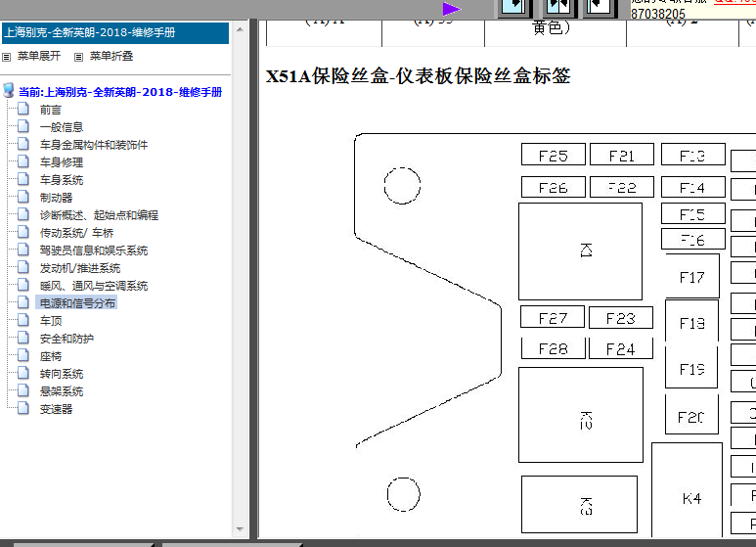Click the blue header 上海别克-全新英朗-2018-维修手册
The width and height of the screenshot is (756, 547).
(x=115, y=32)
